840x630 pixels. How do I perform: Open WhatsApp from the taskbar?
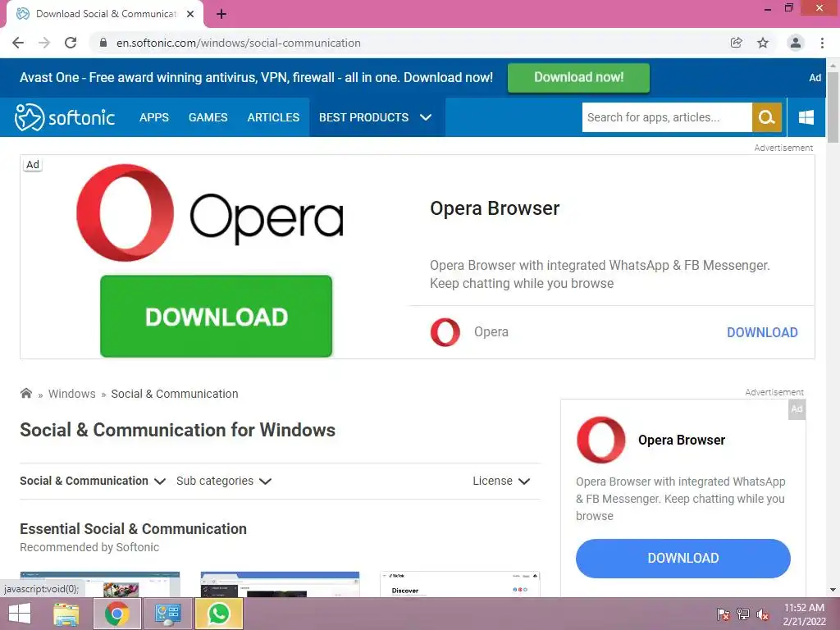218,614
